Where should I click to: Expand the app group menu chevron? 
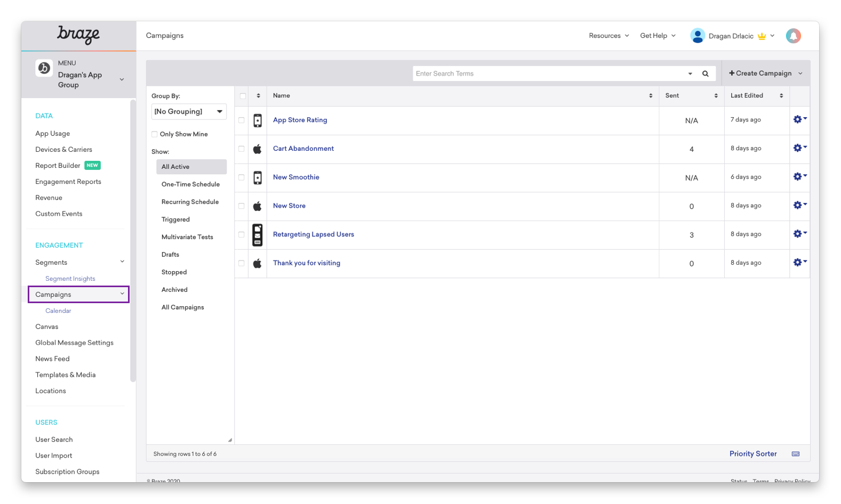(x=122, y=79)
